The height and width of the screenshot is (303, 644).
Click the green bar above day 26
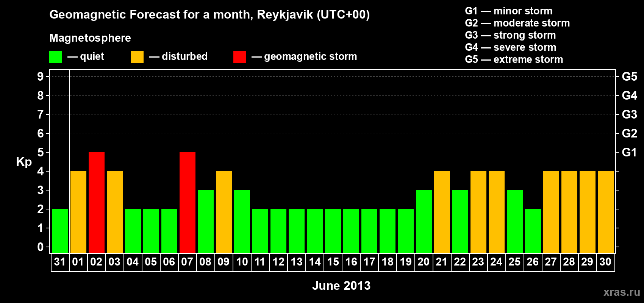coord(533,231)
